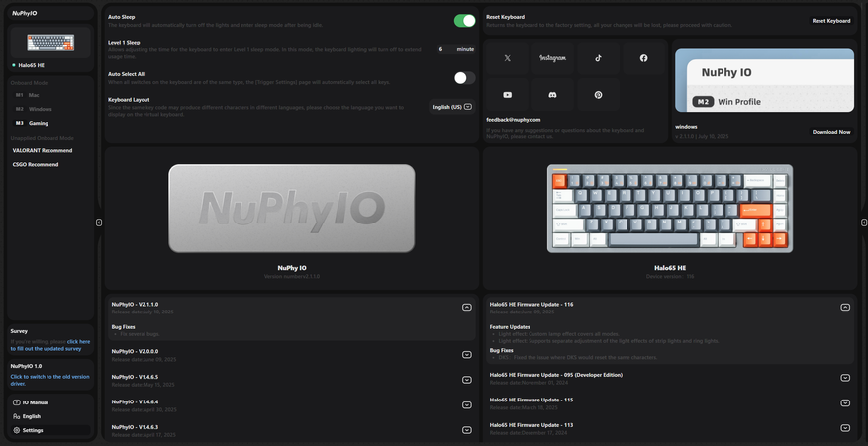This screenshot has width=868, height=446.
Task: Click the feedback@nuphy.com email address
Action: (513, 120)
